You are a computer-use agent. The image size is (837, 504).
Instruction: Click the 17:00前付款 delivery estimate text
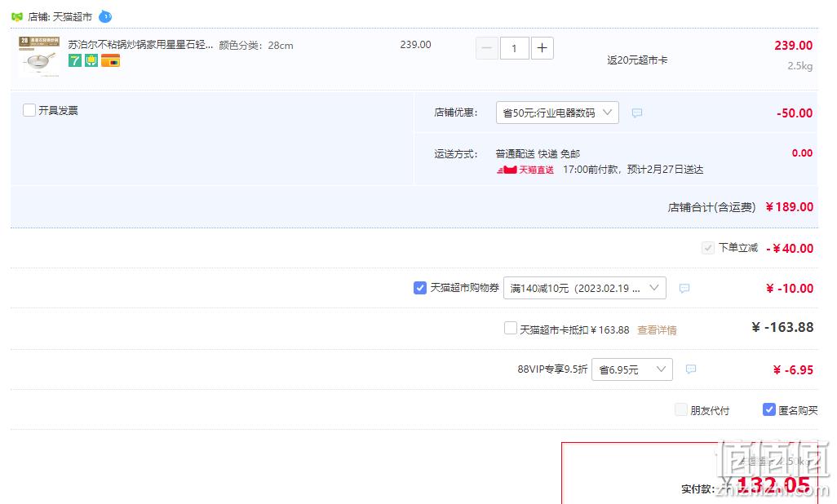coord(633,170)
